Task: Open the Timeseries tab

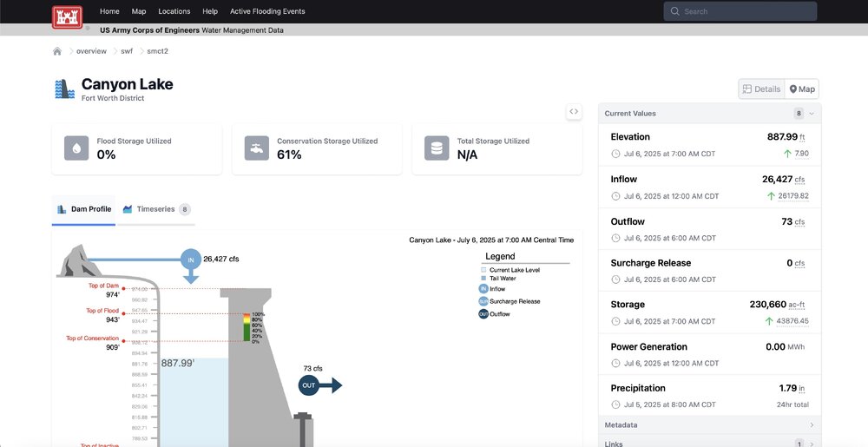Action: click(x=156, y=209)
